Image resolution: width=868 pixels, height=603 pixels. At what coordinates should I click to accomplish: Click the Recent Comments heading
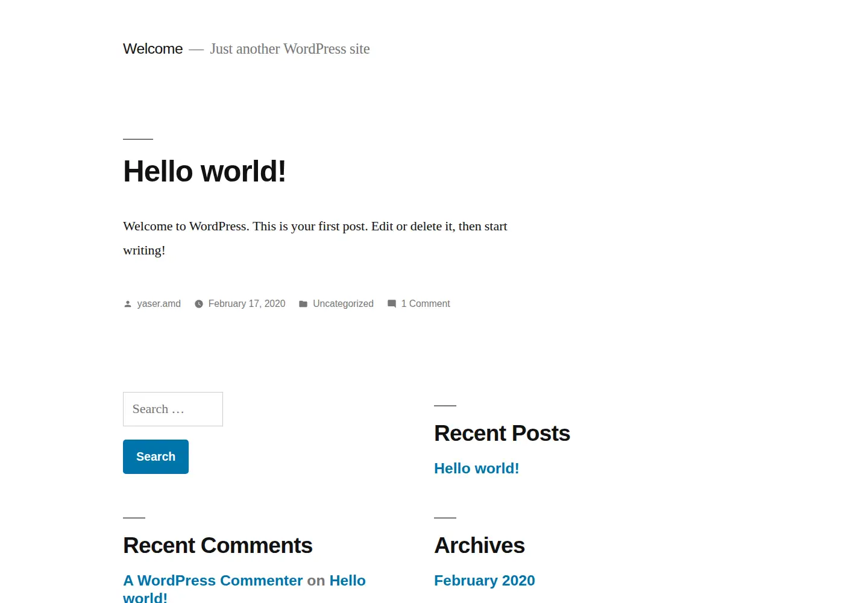pos(218,546)
